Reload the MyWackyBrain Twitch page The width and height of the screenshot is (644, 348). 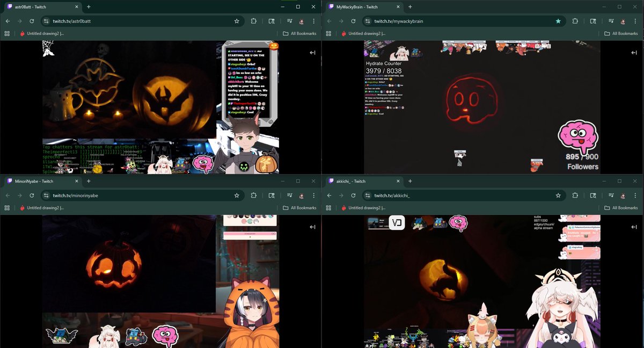(354, 21)
